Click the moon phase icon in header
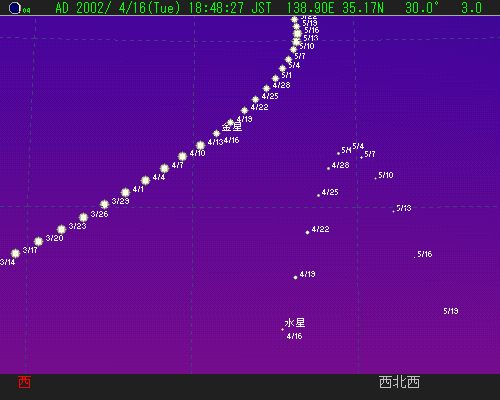Screen dimensions: 500x400 pos(15,8)
